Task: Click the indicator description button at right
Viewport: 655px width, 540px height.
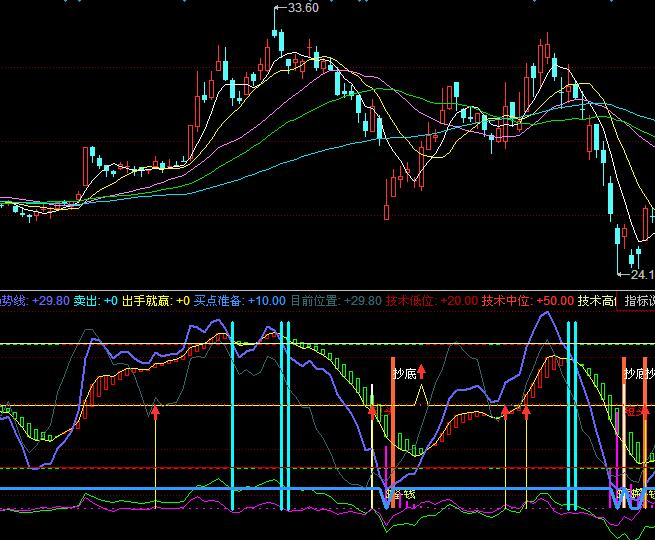Action: point(637,301)
